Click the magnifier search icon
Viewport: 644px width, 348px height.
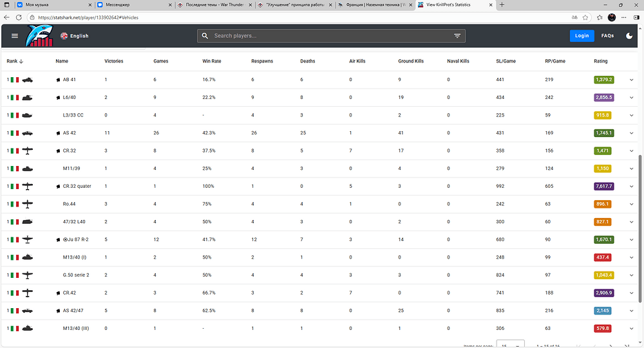coord(205,36)
